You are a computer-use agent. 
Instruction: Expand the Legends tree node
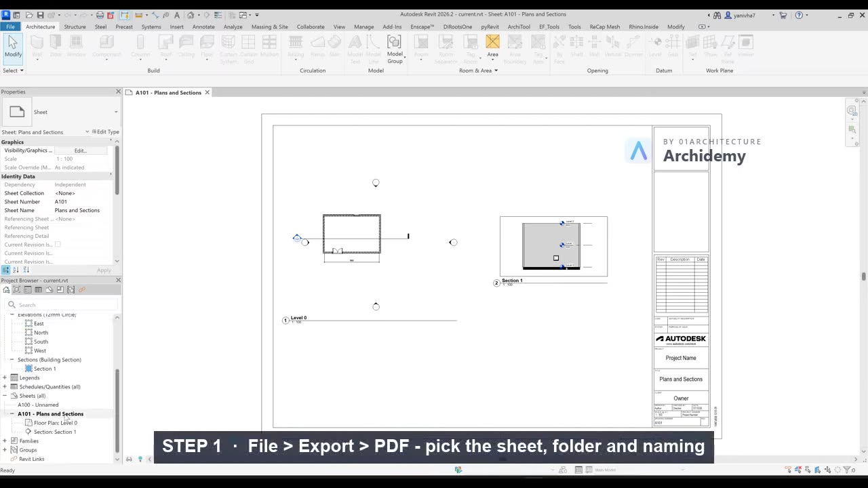(5, 378)
